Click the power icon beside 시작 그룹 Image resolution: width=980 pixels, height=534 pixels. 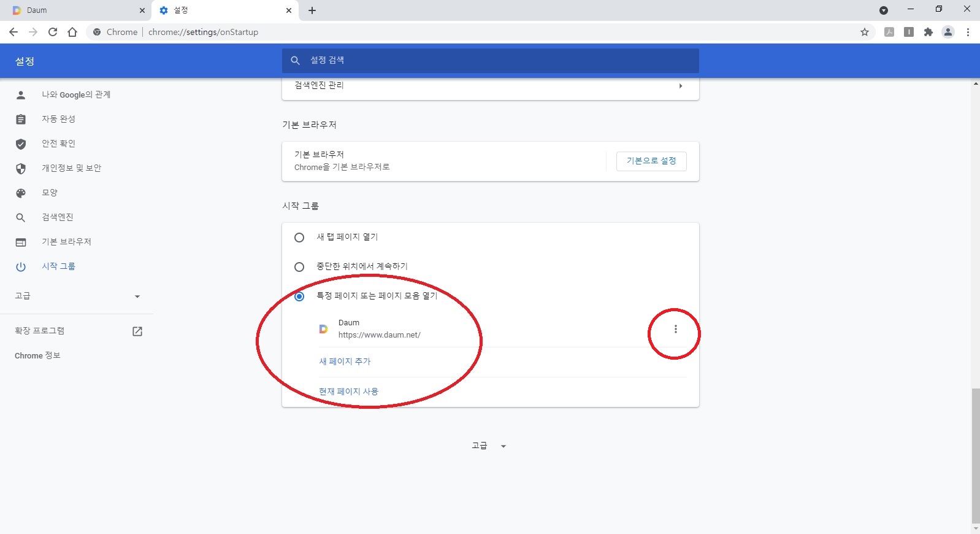coord(21,267)
